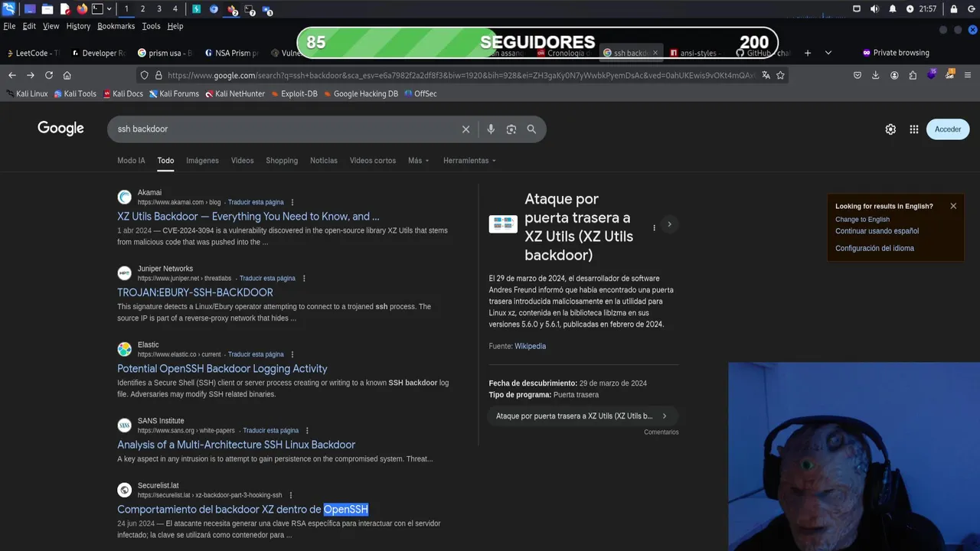
Task: Expand the knowledge panel next arrow
Action: point(669,224)
